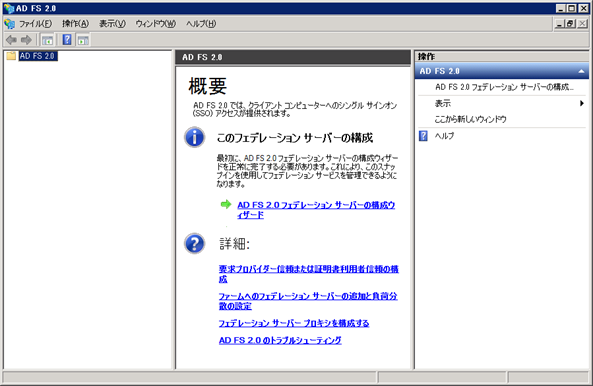This screenshot has height=386, width=593.
Task: Click the AD FS 2.0 title bar app icon
Action: (9, 8)
